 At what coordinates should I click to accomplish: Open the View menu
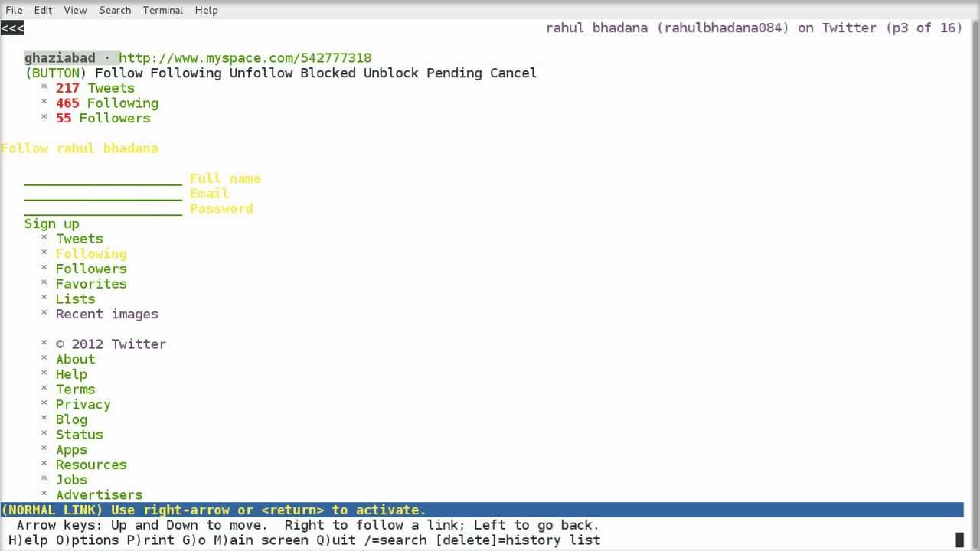75,10
